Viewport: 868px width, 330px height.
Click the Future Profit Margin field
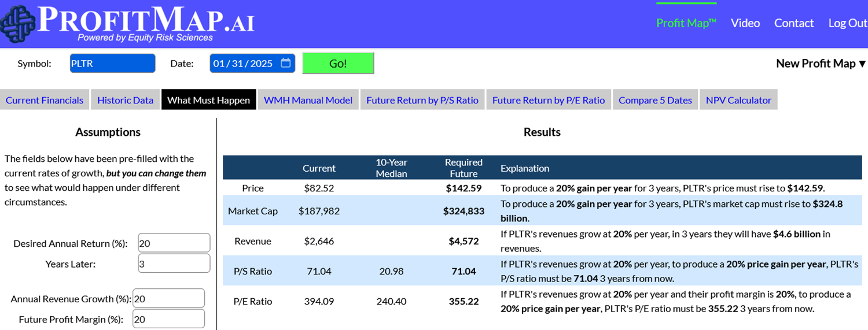pyautogui.click(x=168, y=319)
